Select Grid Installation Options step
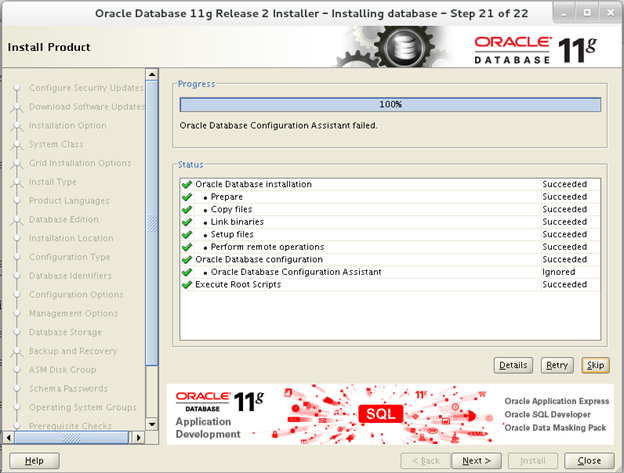 tap(80, 163)
